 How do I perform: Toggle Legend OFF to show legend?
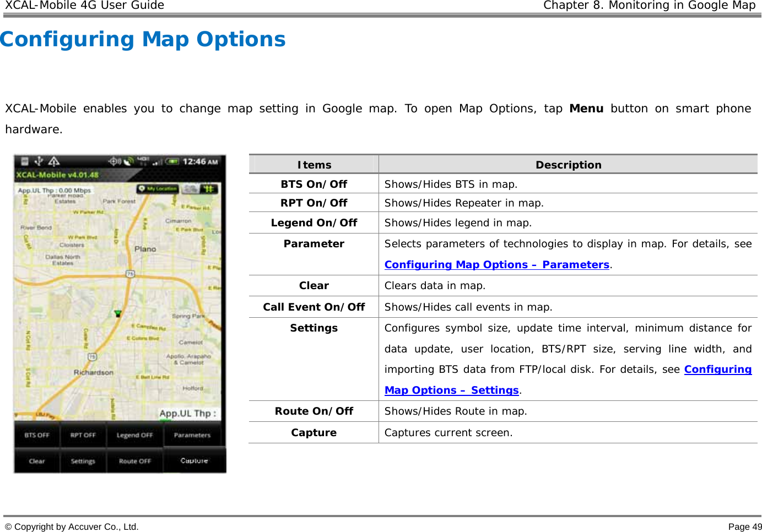pos(134,435)
